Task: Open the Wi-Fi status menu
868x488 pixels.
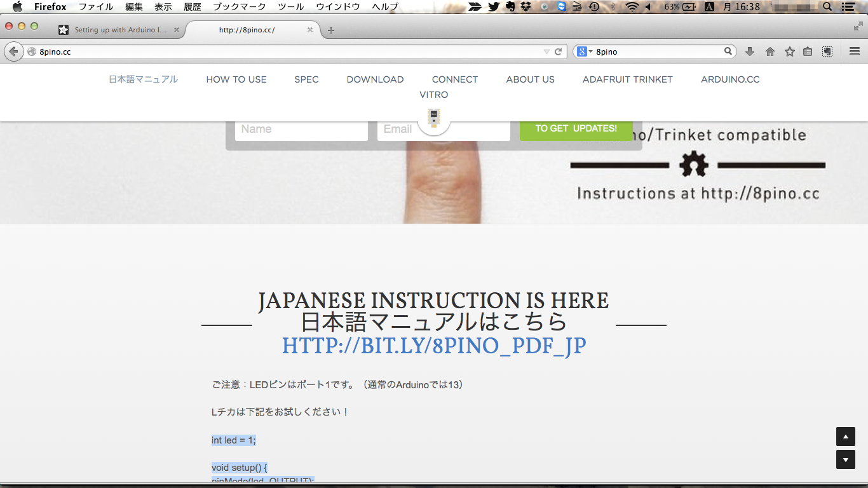Action: pyautogui.click(x=632, y=7)
